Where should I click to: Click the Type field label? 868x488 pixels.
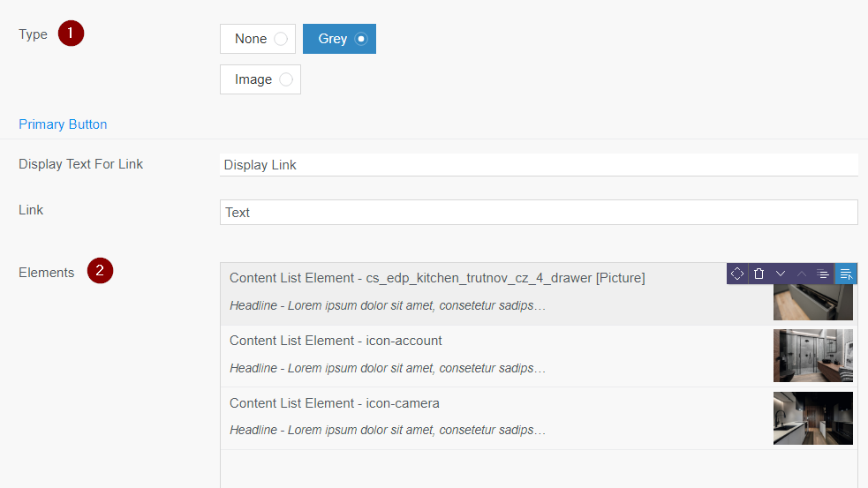coord(34,34)
